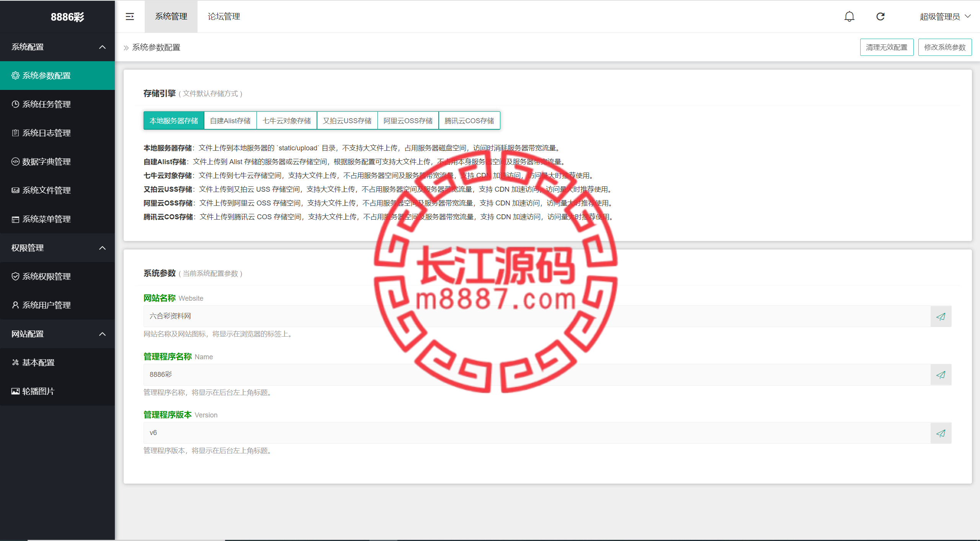
Task: Click the table icon beside 系统菜单管理
Action: (15, 219)
